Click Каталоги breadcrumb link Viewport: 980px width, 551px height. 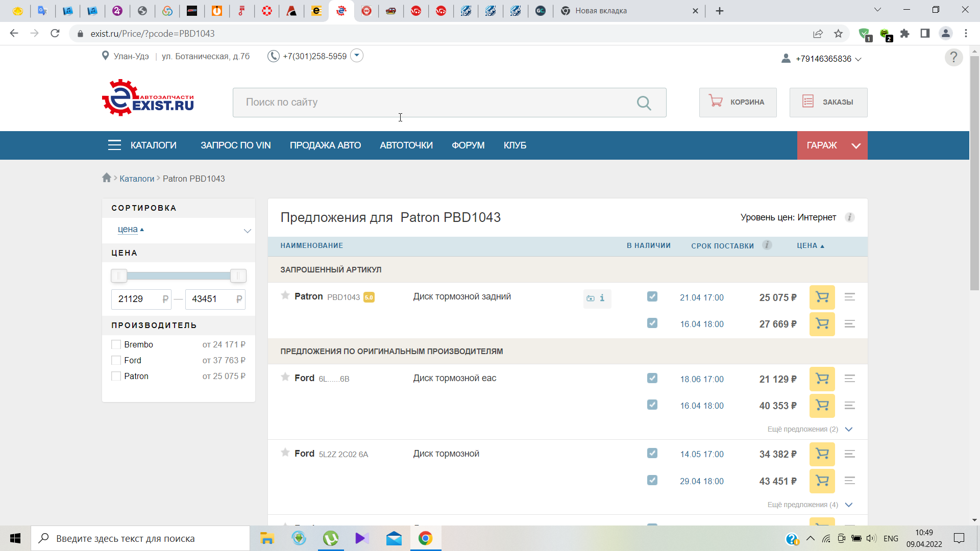pos(137,179)
